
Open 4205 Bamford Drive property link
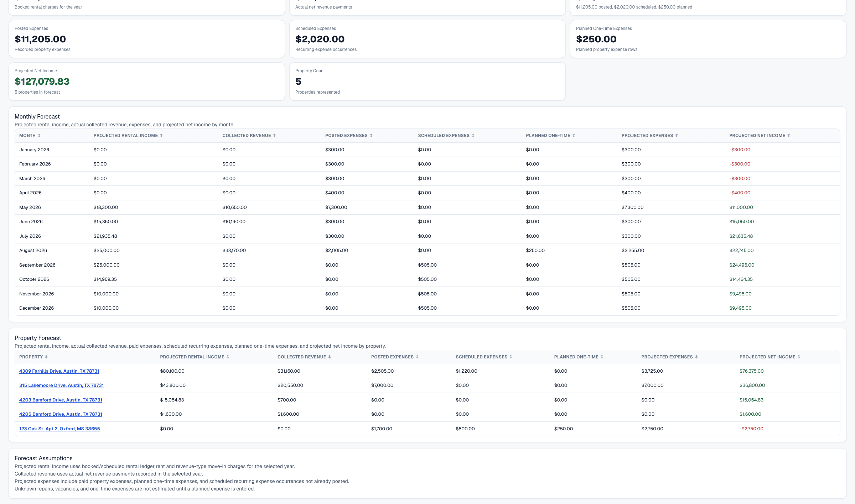point(61,414)
